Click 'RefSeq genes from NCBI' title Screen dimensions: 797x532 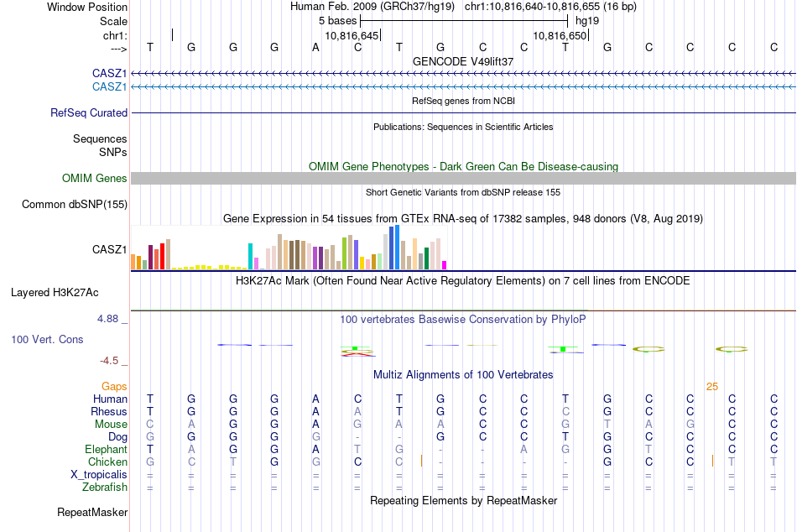point(463,101)
